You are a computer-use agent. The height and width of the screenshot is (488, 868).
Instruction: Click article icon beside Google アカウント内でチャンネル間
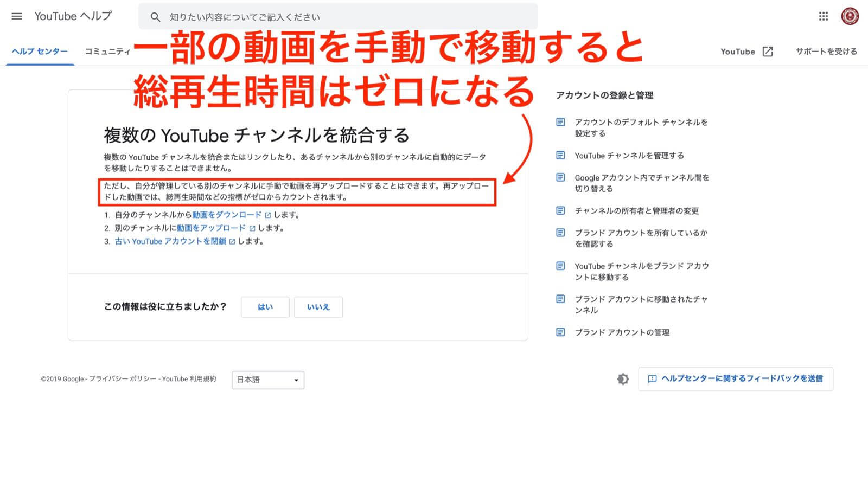coord(561,177)
